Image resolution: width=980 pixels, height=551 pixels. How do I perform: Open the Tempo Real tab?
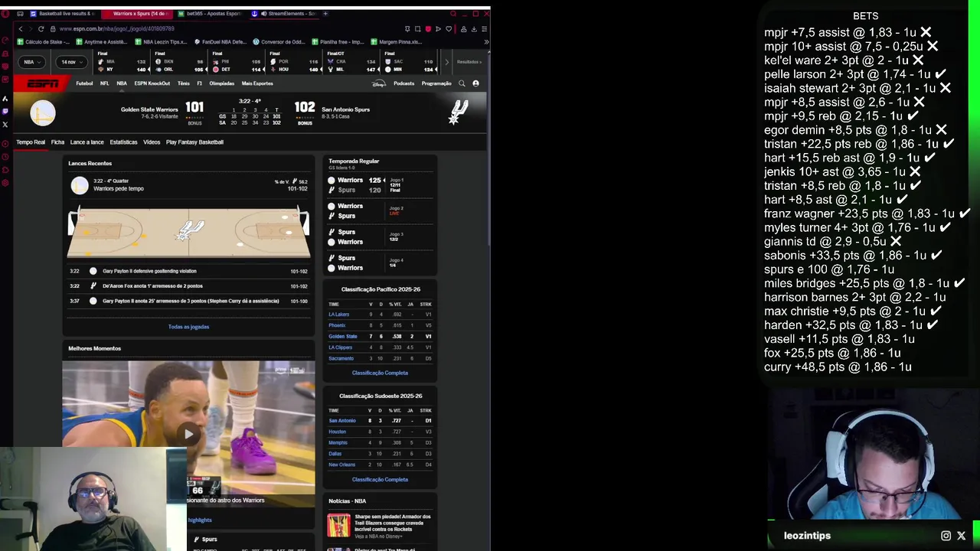(31, 142)
